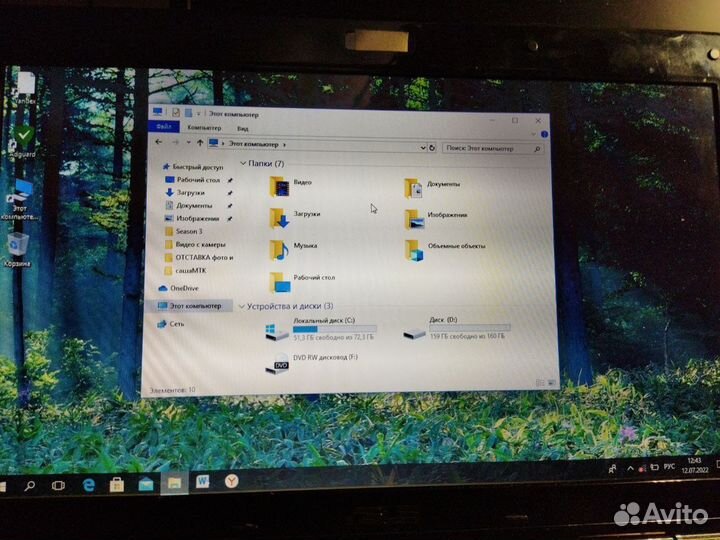720x540 pixels.
Task: Click File Explorer on the taskbar
Action: point(174,483)
